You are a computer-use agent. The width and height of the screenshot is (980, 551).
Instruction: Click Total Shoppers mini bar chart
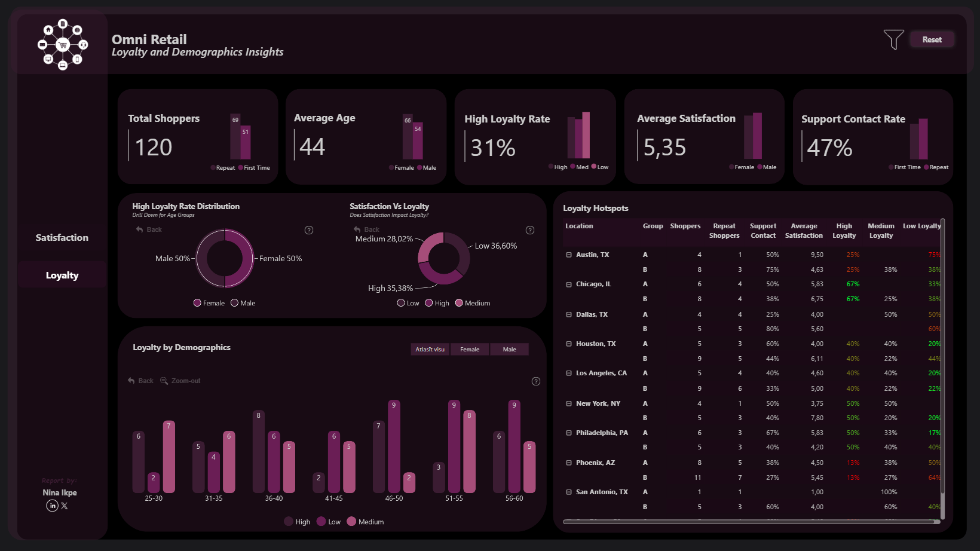pos(241,137)
